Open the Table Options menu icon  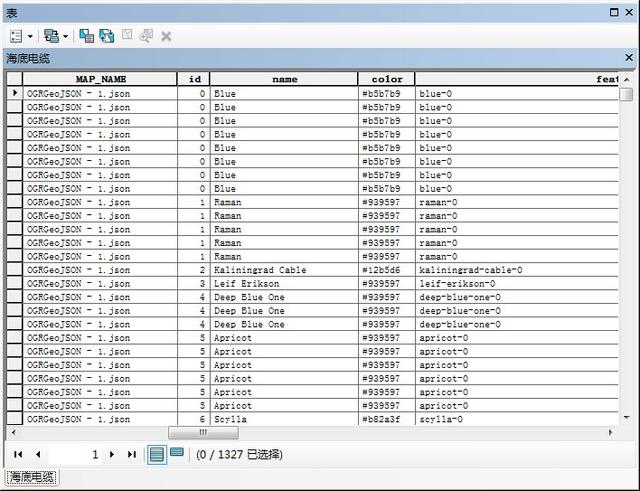(15, 35)
